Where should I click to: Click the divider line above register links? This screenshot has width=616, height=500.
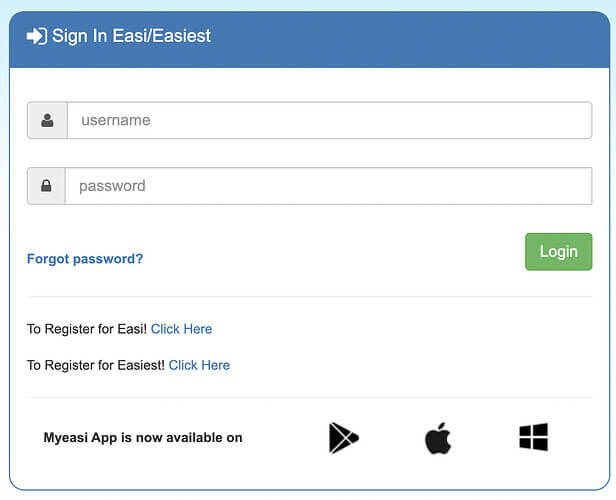tap(309, 297)
